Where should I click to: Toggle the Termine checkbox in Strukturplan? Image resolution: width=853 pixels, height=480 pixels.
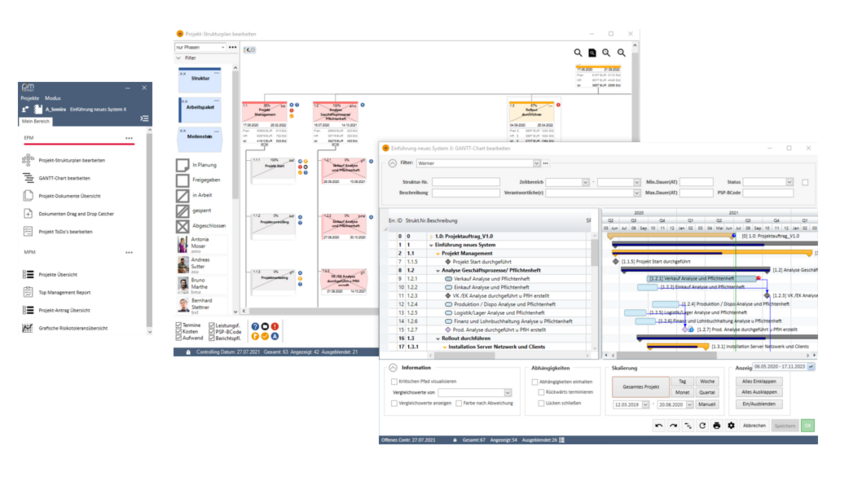pos(179,326)
